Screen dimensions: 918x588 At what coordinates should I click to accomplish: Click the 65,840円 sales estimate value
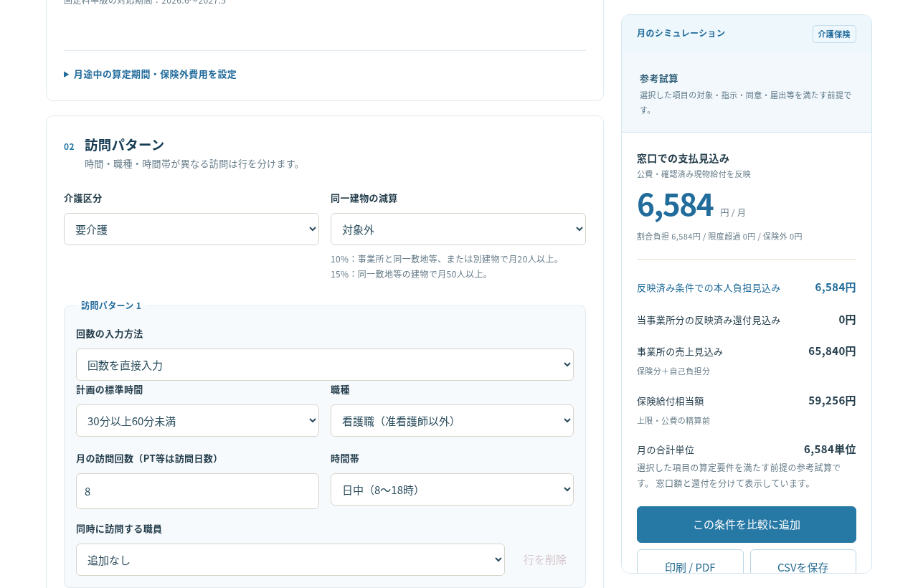832,351
